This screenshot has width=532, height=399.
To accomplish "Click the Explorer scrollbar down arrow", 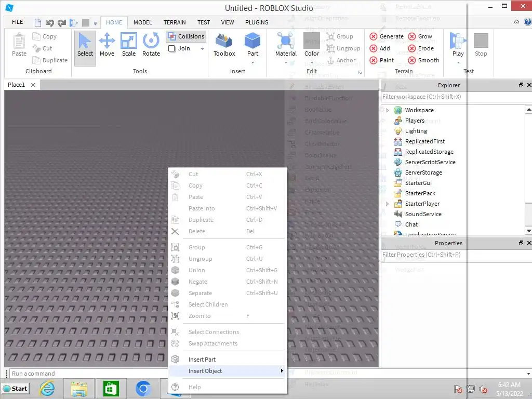I will pyautogui.click(x=528, y=231).
